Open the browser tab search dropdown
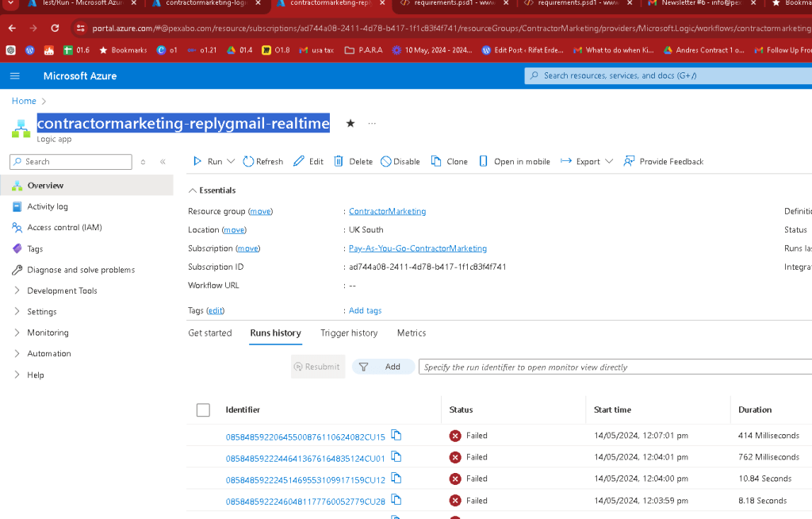 (10, 3)
